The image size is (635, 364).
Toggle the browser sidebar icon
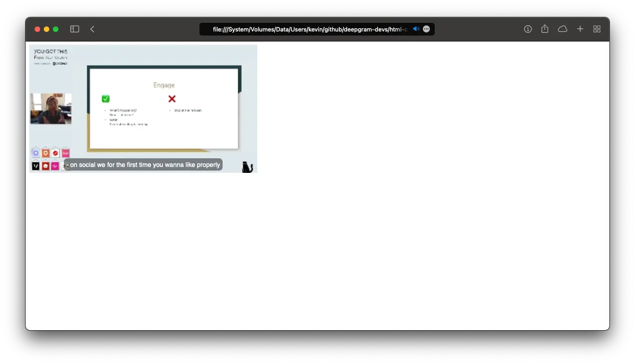pos(74,29)
